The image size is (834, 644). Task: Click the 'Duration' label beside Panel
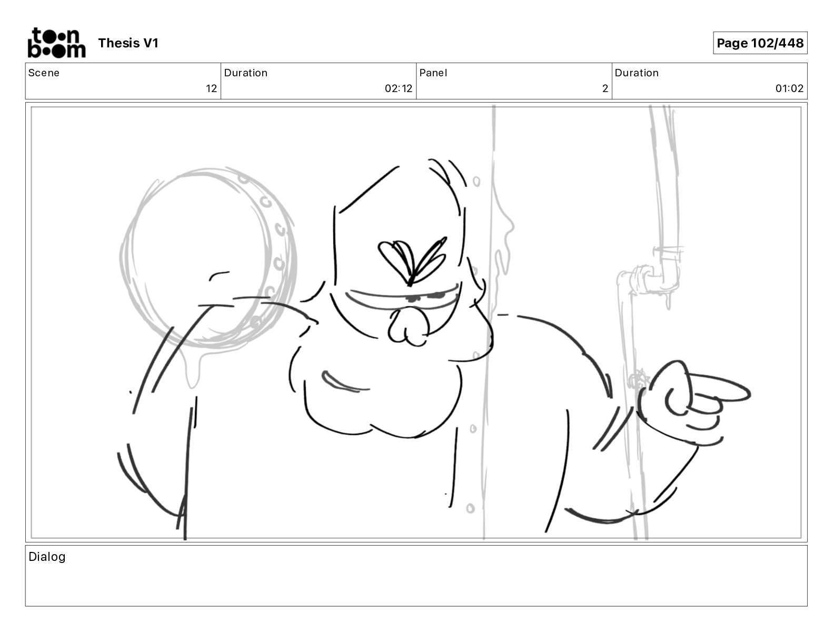637,73
